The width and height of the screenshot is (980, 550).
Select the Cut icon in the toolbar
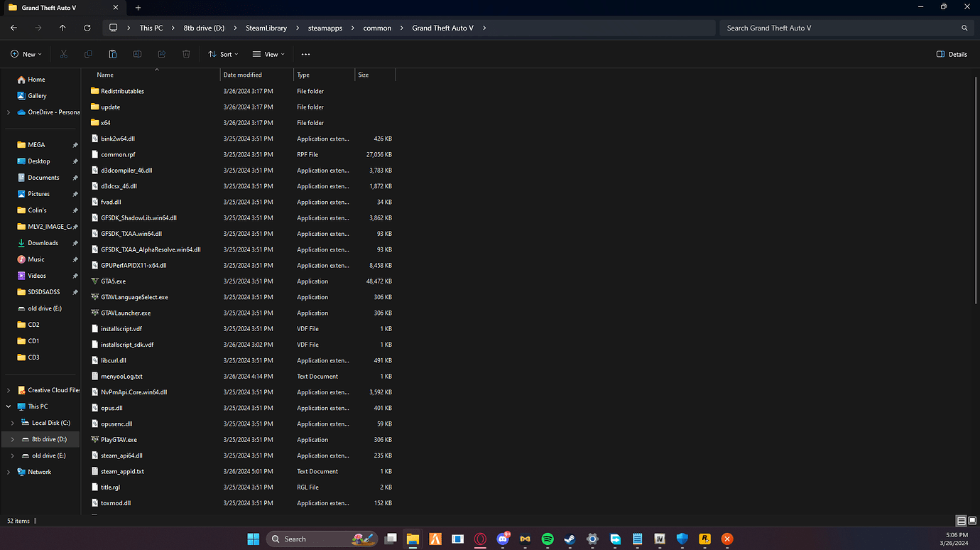click(62, 54)
